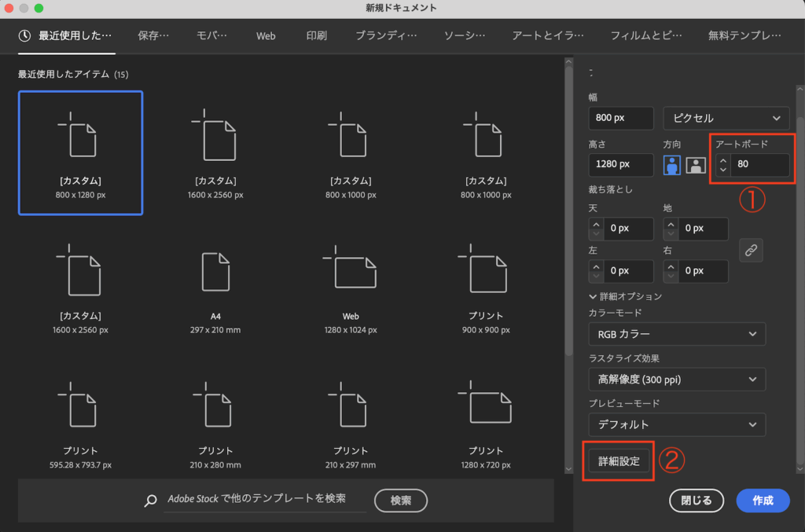805x532 pixels.
Task: Open 詳細設定 settings button
Action: pyautogui.click(x=619, y=461)
